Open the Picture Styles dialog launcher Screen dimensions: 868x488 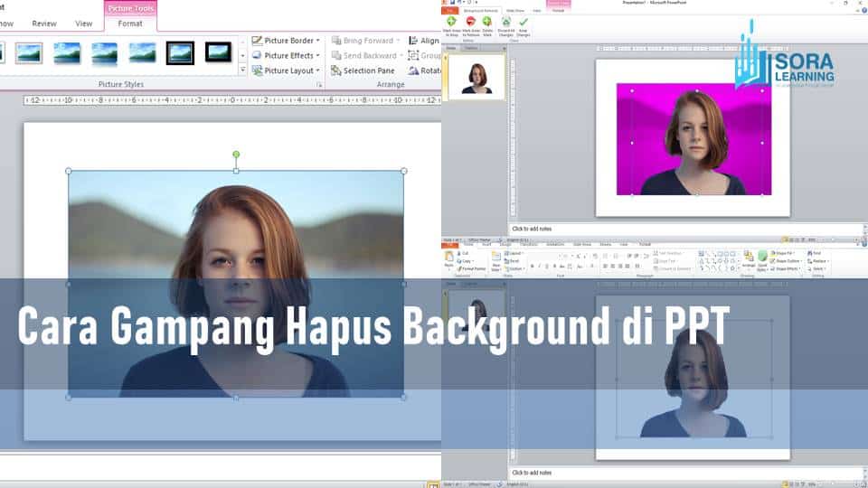[x=319, y=85]
